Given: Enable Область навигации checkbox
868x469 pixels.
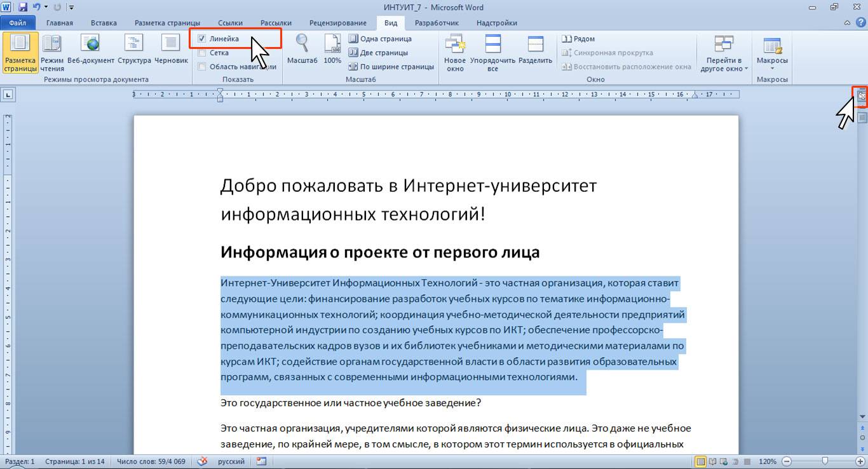Looking at the screenshot, I should [x=202, y=66].
